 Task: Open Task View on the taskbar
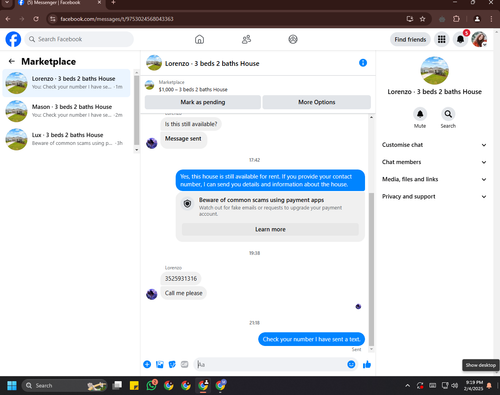(x=117, y=386)
